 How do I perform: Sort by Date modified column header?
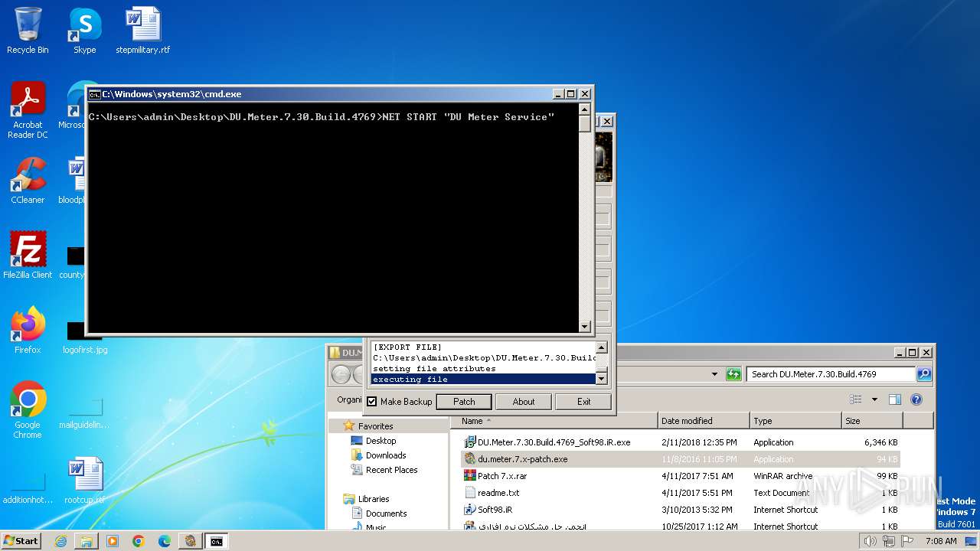tap(704, 421)
